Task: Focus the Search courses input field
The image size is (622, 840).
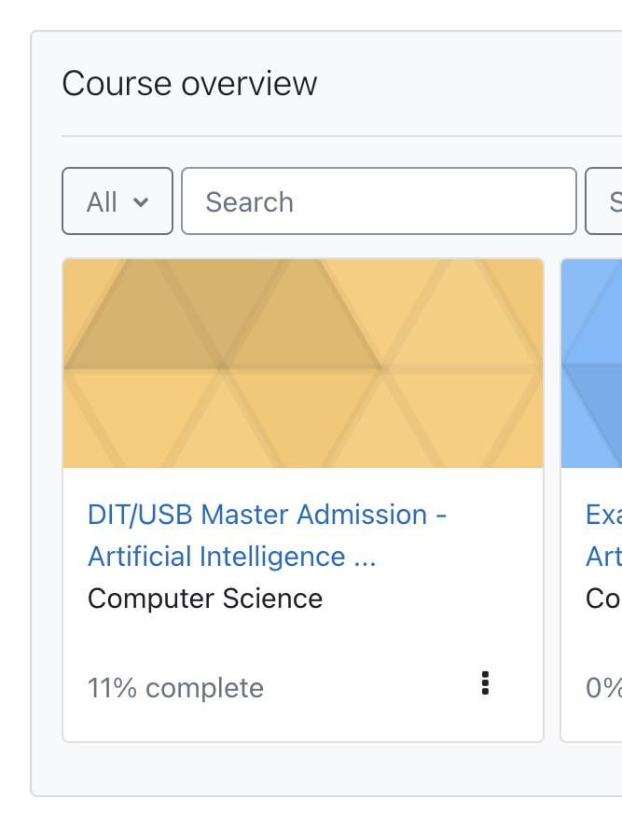Action: 379,200
